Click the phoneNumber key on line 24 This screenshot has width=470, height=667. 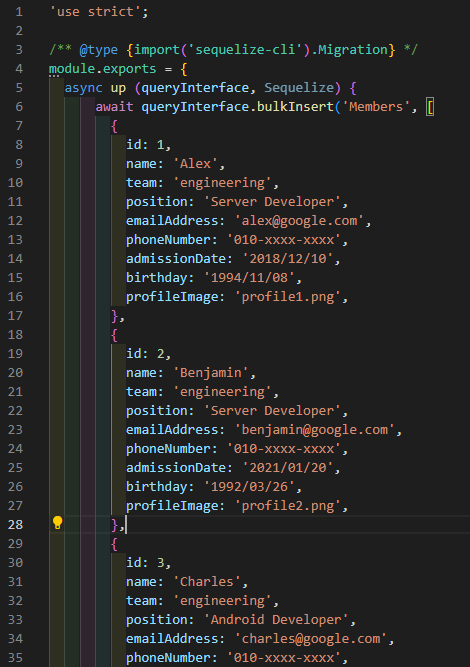pyautogui.click(x=168, y=449)
